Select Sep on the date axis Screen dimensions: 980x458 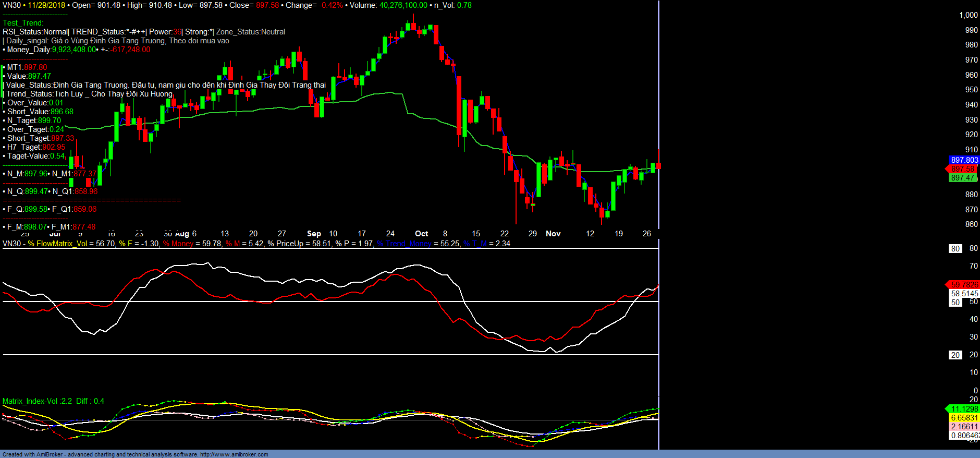pyautogui.click(x=314, y=234)
